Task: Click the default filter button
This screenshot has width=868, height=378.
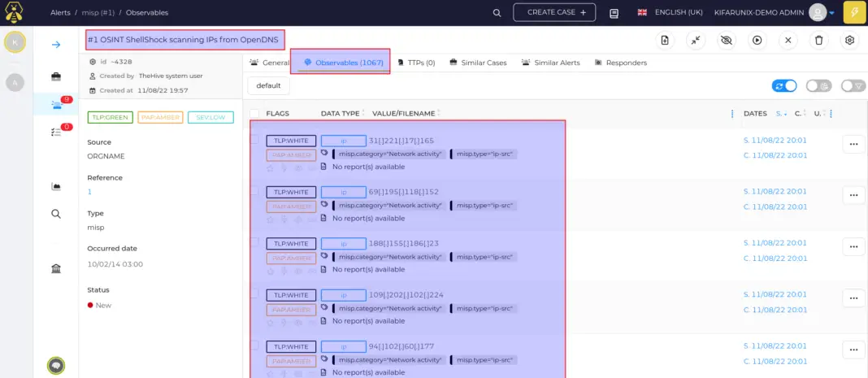Action: [268, 86]
